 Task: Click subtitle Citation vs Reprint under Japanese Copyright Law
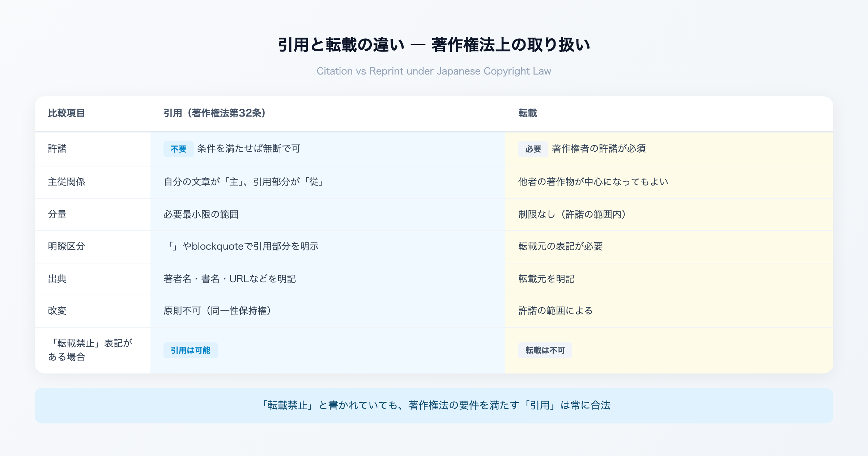click(x=434, y=71)
